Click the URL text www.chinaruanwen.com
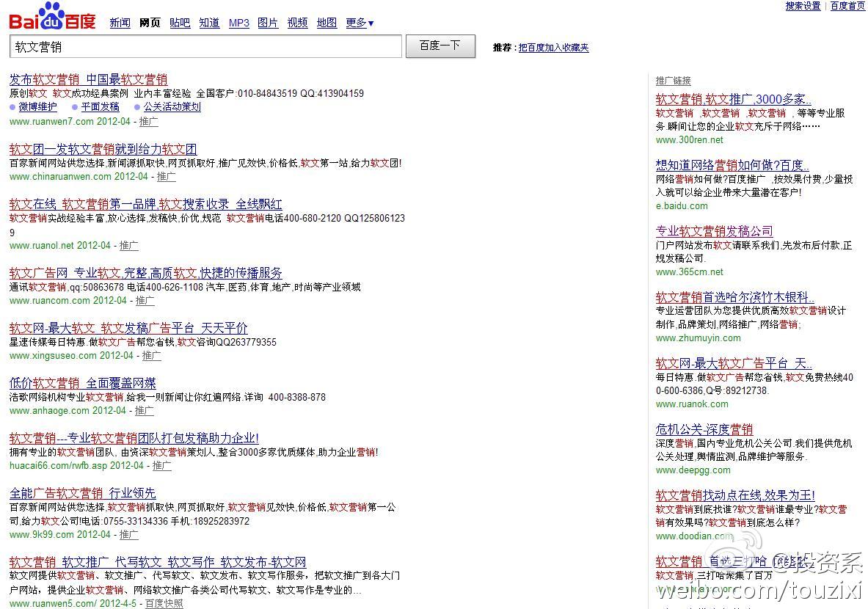The width and height of the screenshot is (868, 609). point(60,177)
